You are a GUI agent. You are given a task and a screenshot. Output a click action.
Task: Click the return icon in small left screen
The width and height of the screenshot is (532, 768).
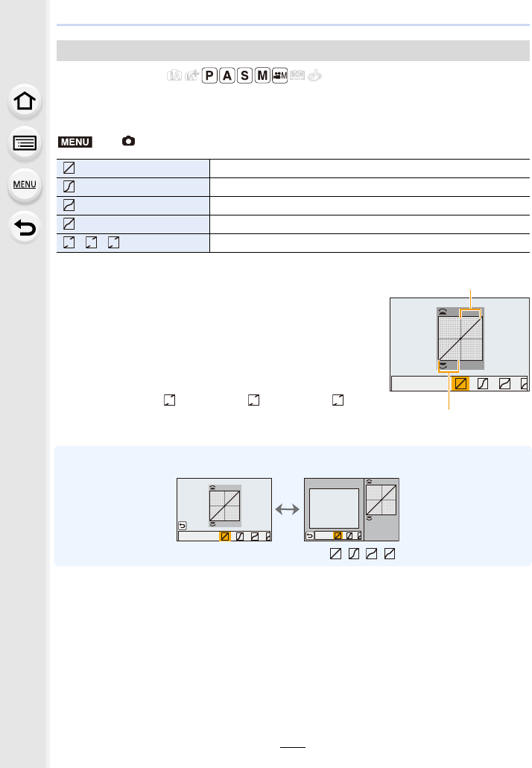183,526
